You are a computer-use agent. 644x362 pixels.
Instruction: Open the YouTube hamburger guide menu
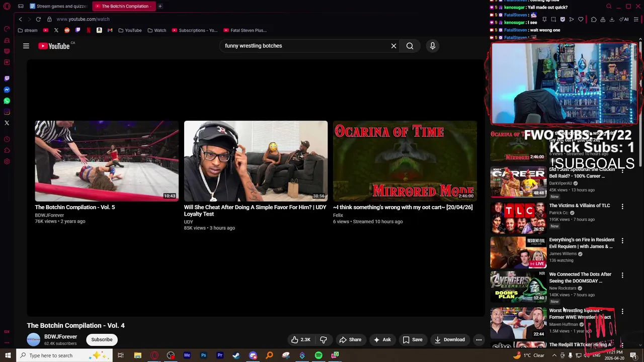(26, 46)
